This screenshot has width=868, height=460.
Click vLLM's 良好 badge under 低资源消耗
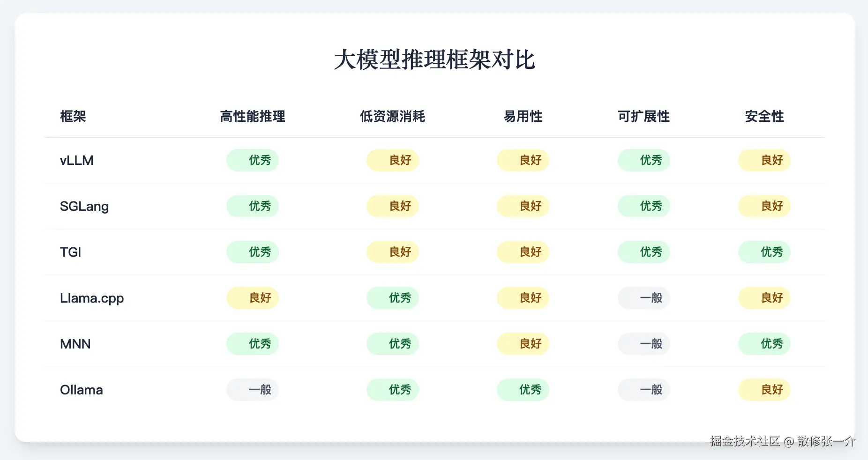tap(392, 160)
